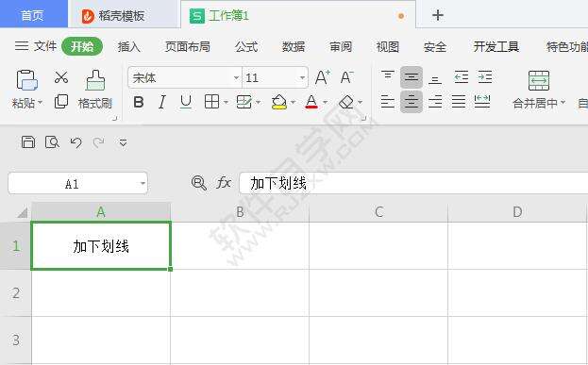Select cell A1 with 加下划线

(x=101, y=245)
